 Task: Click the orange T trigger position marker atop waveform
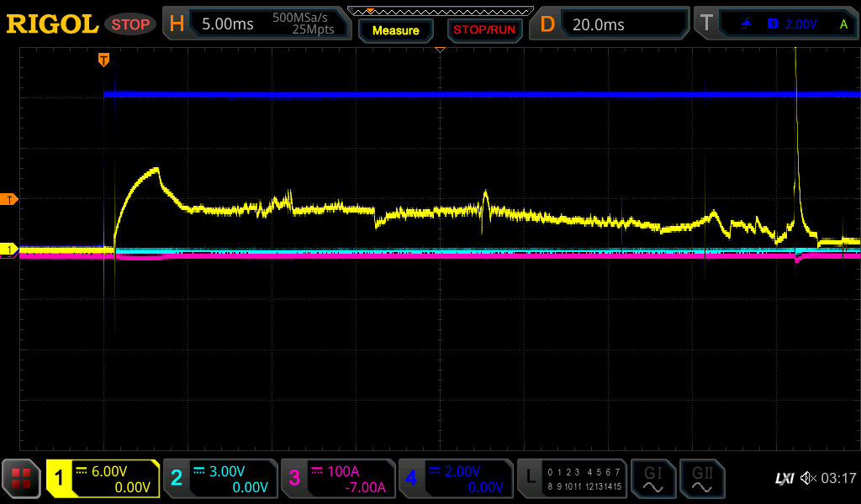[x=103, y=59]
